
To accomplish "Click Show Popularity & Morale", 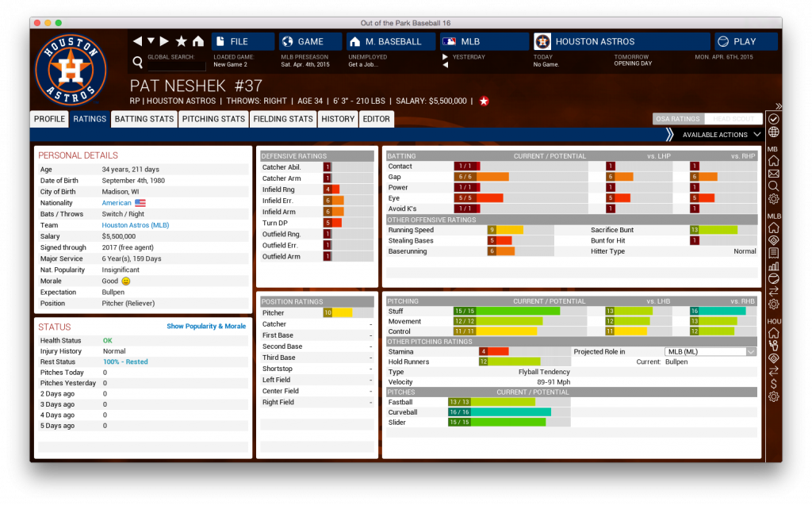I will click(206, 327).
